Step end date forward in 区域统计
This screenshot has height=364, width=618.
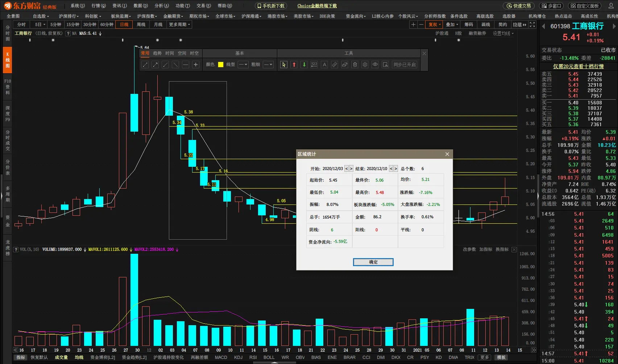[x=396, y=169]
